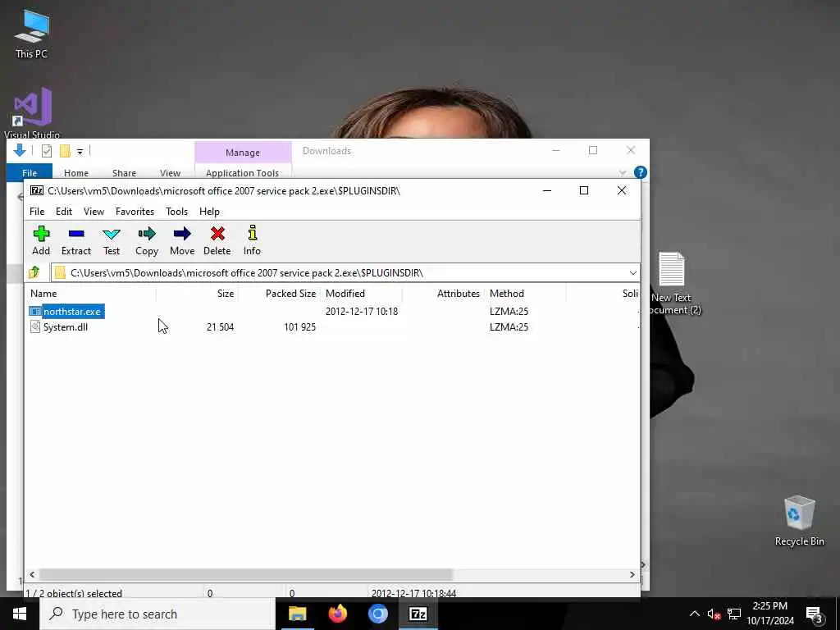Click the muted volume tray icon

tap(714, 614)
